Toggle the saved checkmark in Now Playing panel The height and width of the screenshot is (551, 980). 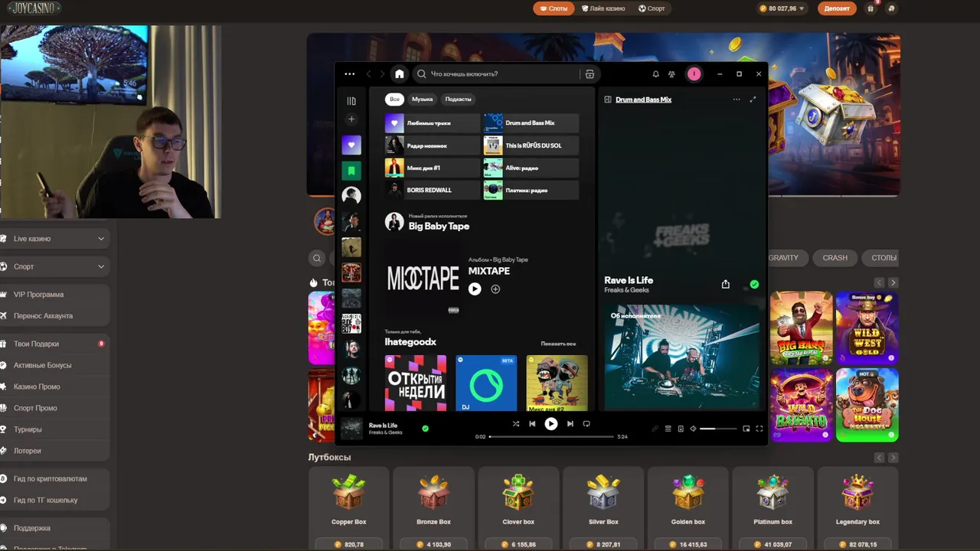754,284
